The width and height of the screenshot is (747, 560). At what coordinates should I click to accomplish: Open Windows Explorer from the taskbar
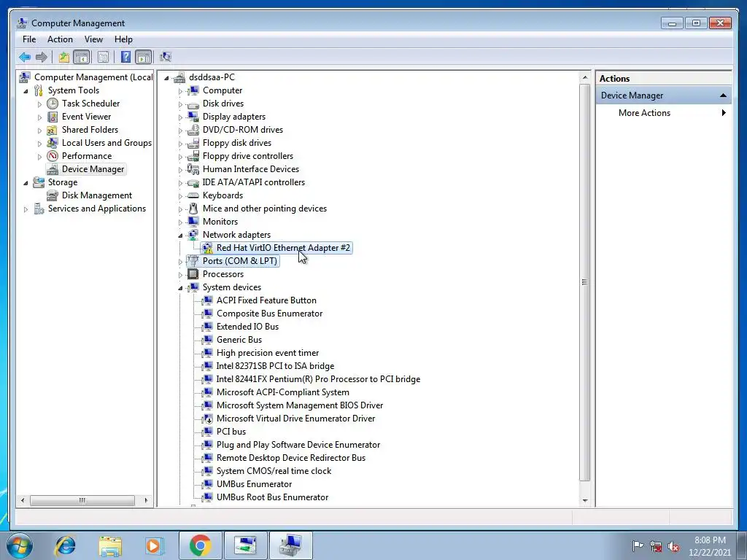(110, 545)
